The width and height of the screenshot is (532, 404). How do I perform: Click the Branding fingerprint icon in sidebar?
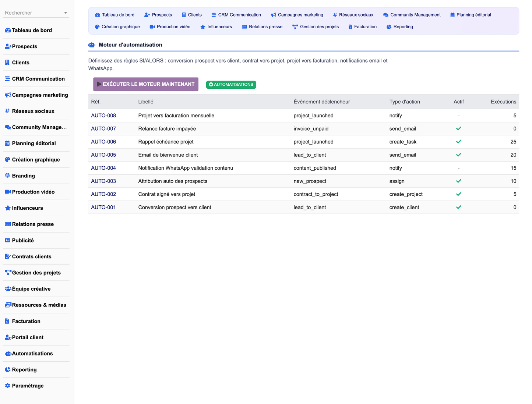pyautogui.click(x=8, y=176)
